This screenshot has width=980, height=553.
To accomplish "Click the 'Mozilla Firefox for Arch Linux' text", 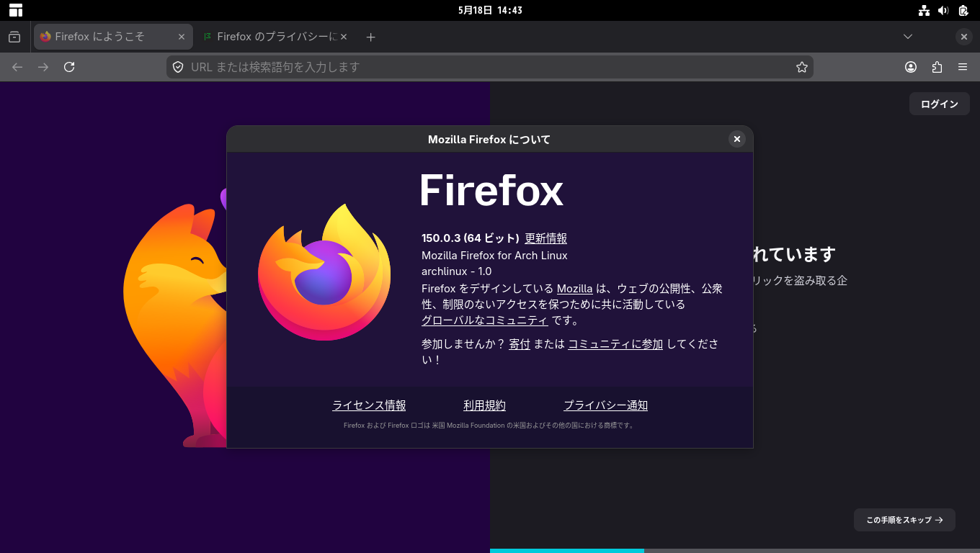I will click(494, 256).
